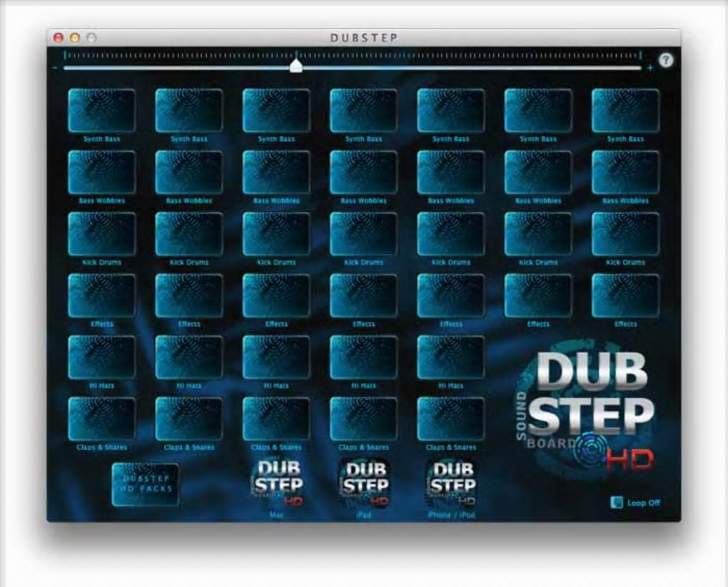
Task: Click the plus end of the top slider
Action: 650,68
